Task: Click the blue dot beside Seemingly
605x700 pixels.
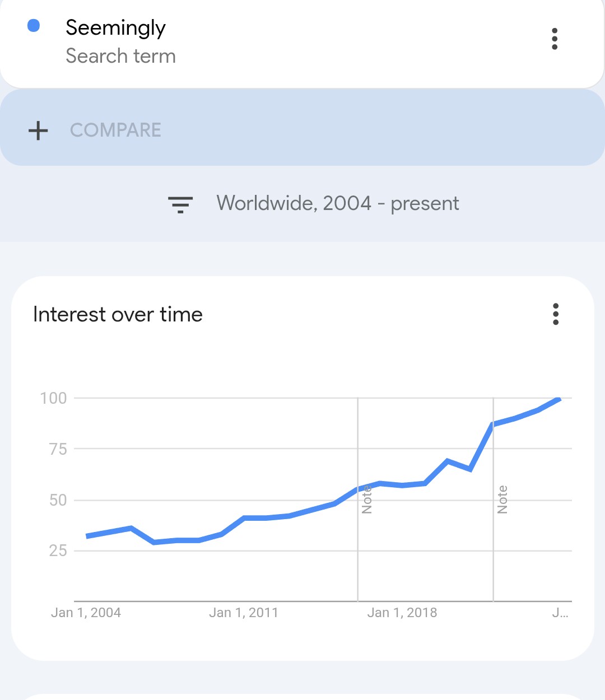Action: [34, 26]
